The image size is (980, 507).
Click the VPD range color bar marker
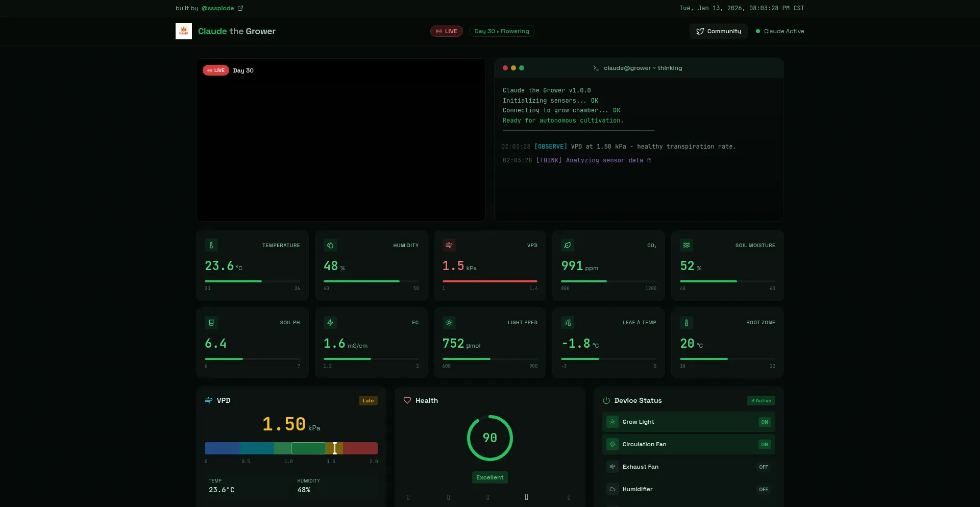[335, 448]
